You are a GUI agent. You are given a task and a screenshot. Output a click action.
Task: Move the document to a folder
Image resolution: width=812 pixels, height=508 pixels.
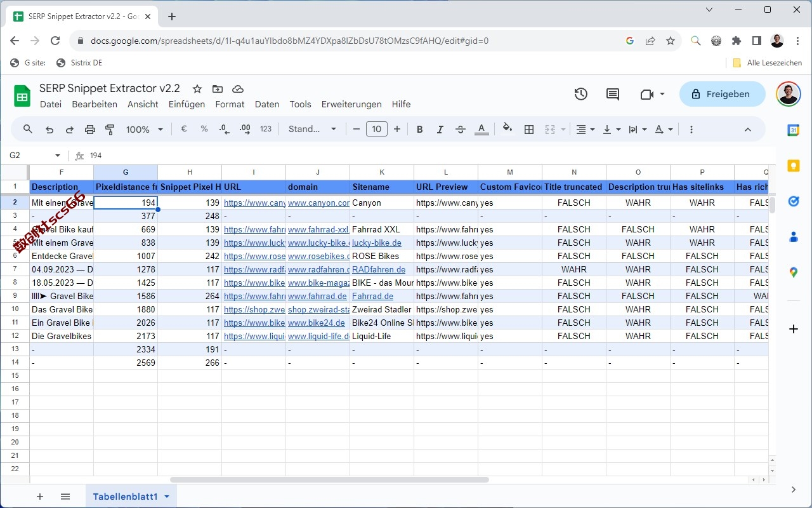click(218, 89)
